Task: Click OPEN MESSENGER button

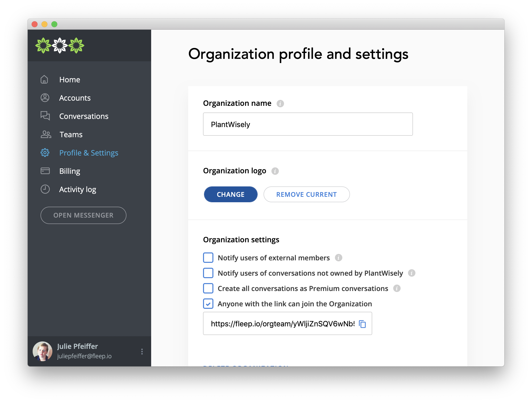Action: tap(83, 215)
